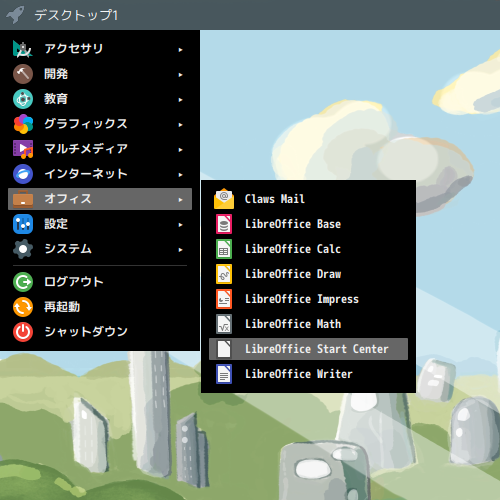This screenshot has width=500, height=500.
Task: Click the LibreOffice Calc spreadsheet icon
Action: click(224, 249)
